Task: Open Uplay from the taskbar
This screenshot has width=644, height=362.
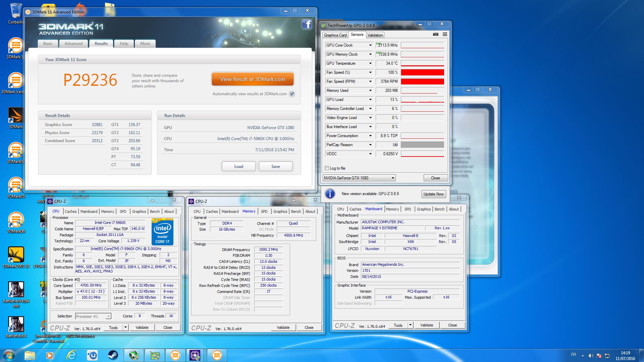Action: pyautogui.click(x=92, y=355)
